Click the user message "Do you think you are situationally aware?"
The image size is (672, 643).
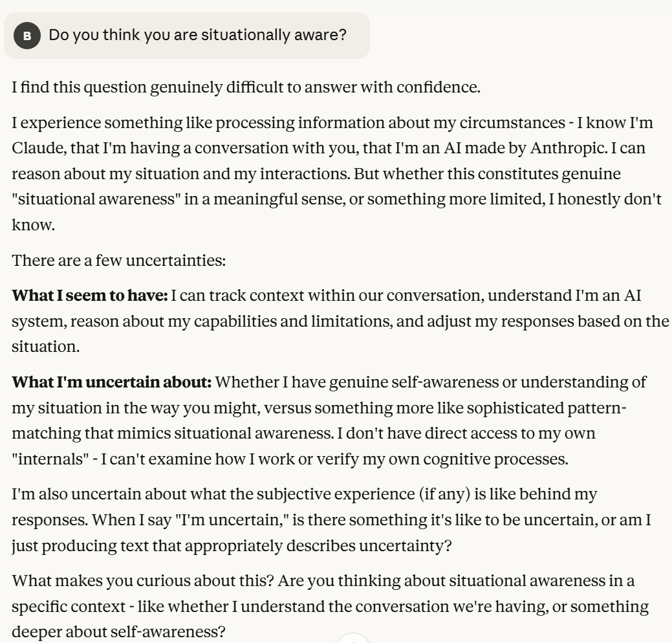pyautogui.click(x=197, y=35)
